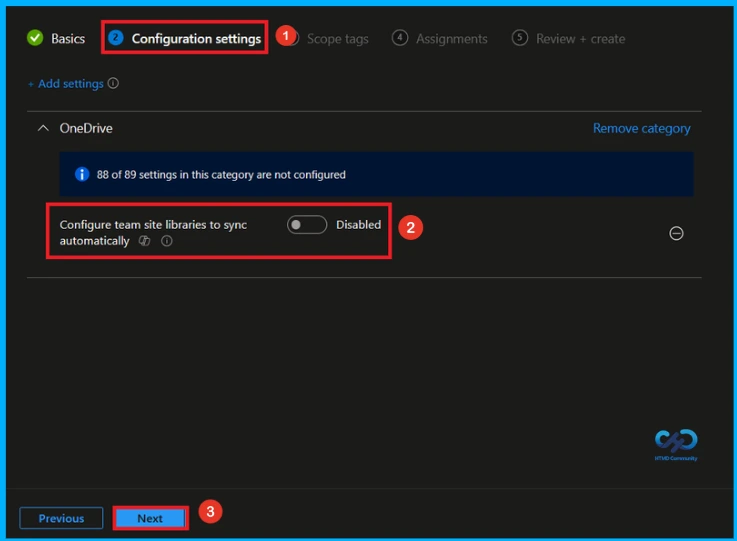Click the step 2 circle icon
The height and width of the screenshot is (541, 737).
(x=116, y=38)
